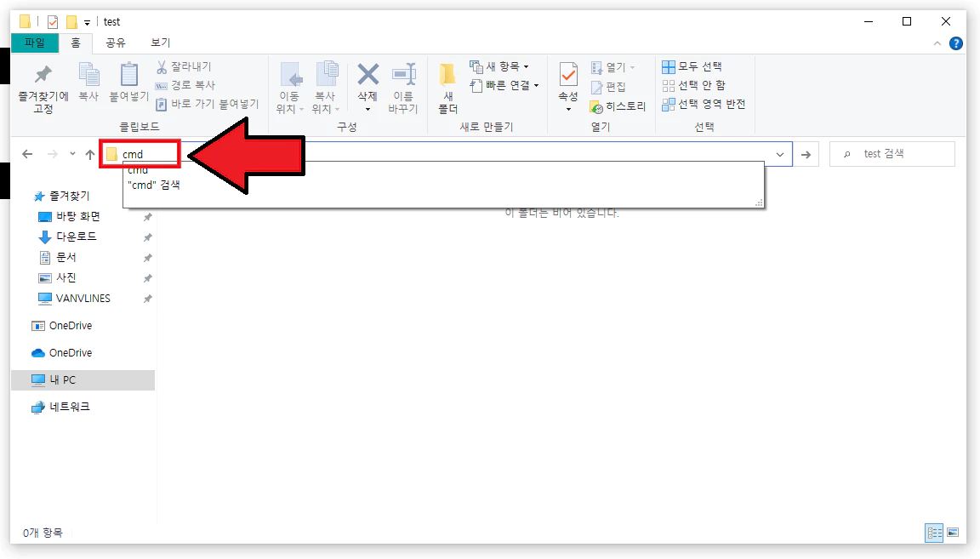The image size is (980, 559).
Task: Open the File (파일) tab
Action: pyautogui.click(x=35, y=43)
